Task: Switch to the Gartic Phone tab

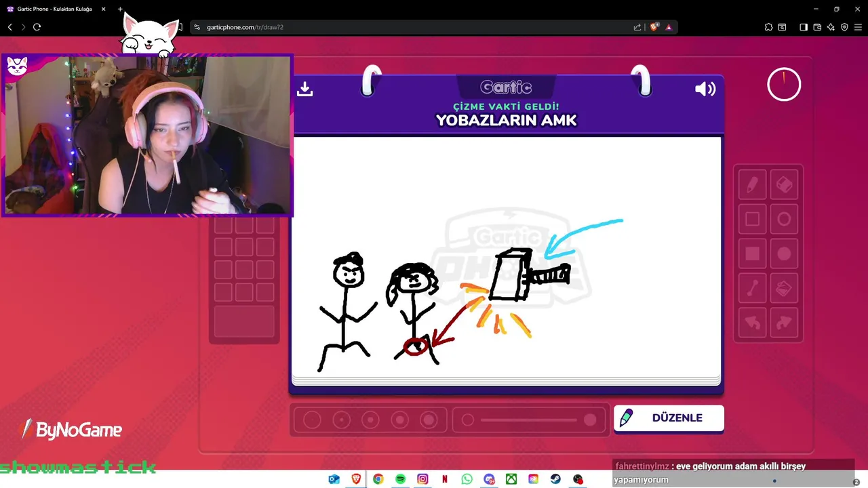Action: tap(54, 9)
